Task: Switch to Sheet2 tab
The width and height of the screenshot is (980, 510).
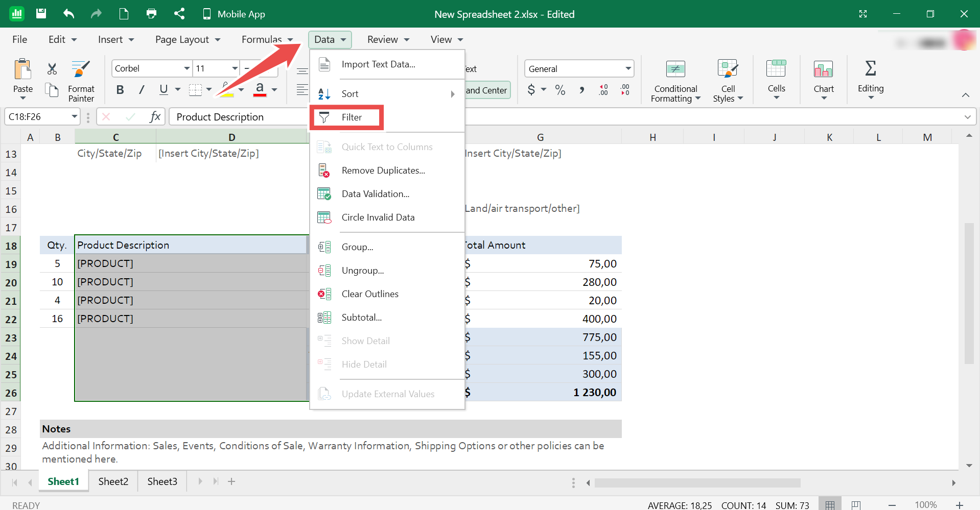Action: tap(113, 481)
